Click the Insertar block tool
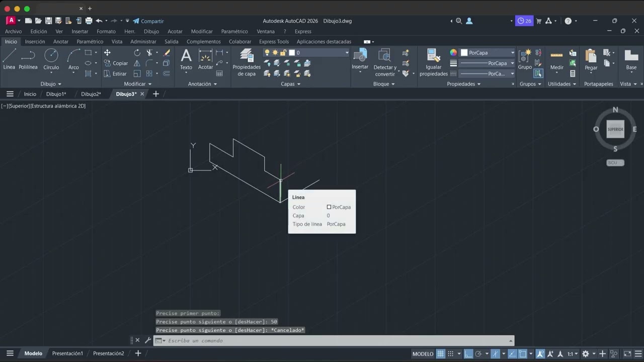The image size is (644, 362). pyautogui.click(x=360, y=59)
